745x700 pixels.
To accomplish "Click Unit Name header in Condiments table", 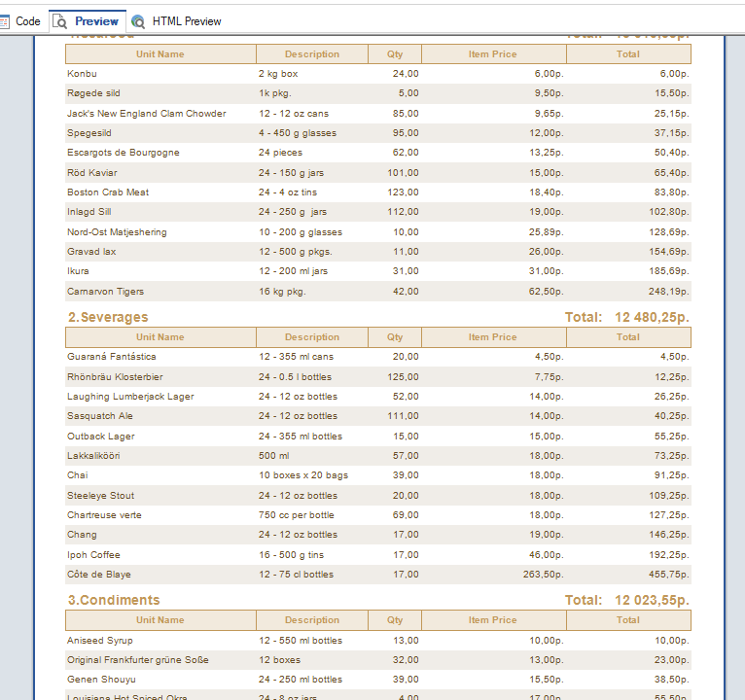I will [x=160, y=620].
